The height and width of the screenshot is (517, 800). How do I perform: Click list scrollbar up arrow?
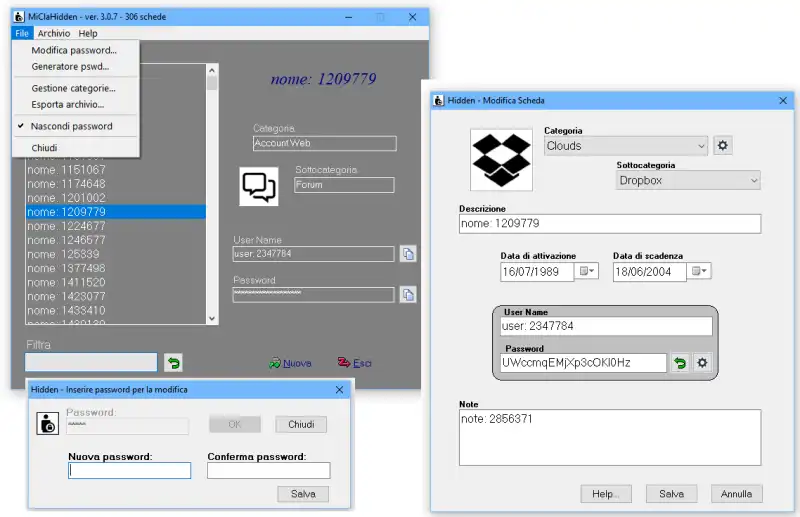[212, 69]
